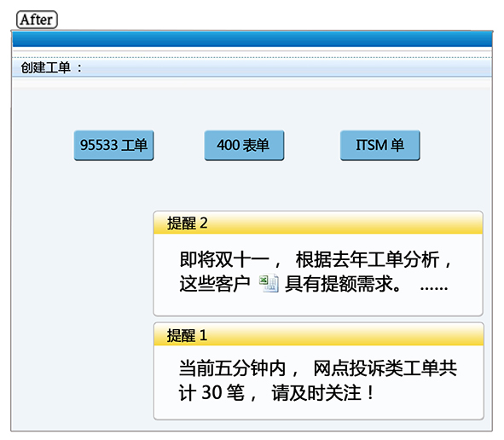The width and height of the screenshot is (504, 440).
Task: Open the ITSM 单 button
Action: point(380,145)
